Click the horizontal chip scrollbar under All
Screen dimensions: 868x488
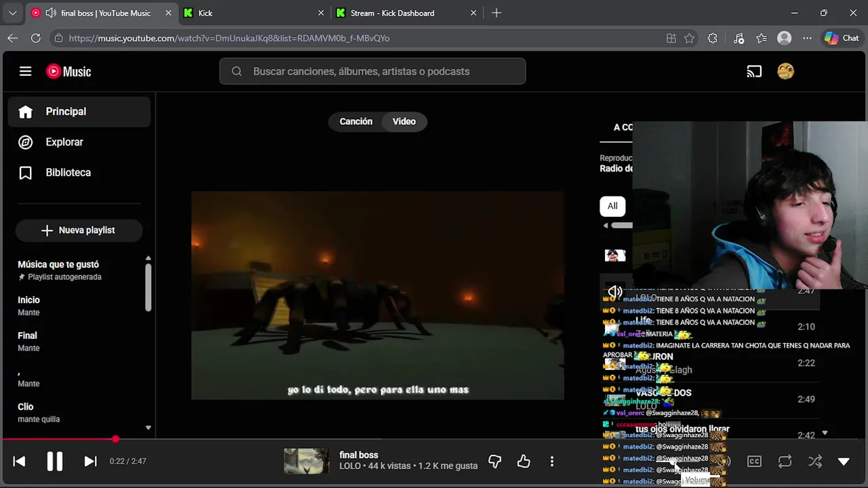click(622, 225)
